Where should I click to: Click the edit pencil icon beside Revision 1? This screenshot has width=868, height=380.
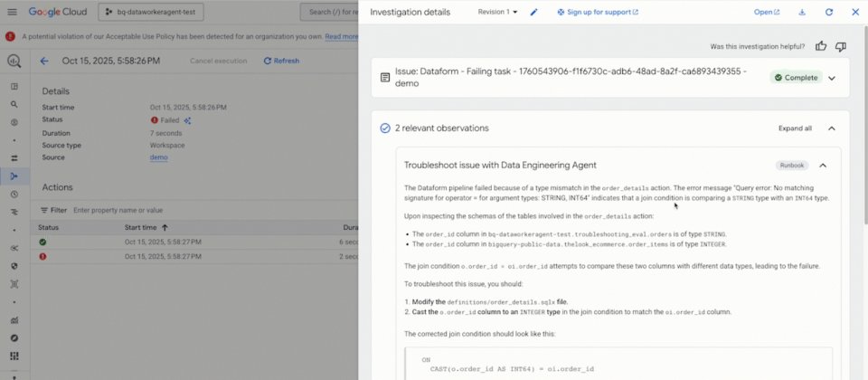click(x=533, y=13)
